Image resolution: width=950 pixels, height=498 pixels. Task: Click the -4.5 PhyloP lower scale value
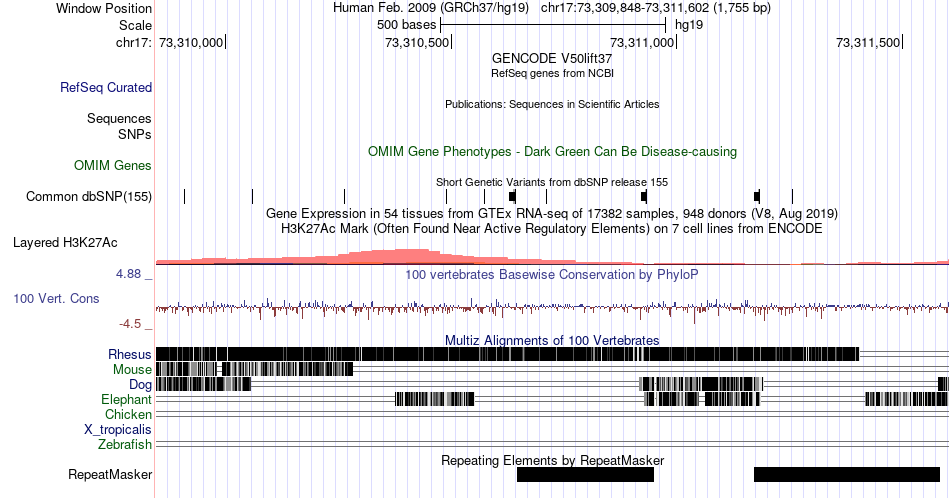tap(130, 324)
